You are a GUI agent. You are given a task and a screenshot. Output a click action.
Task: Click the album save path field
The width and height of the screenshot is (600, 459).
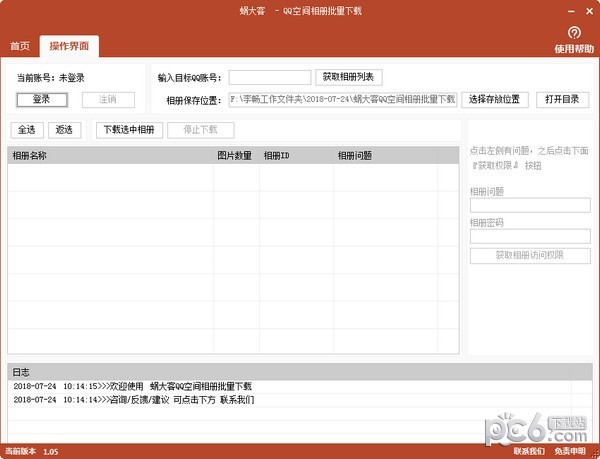343,100
